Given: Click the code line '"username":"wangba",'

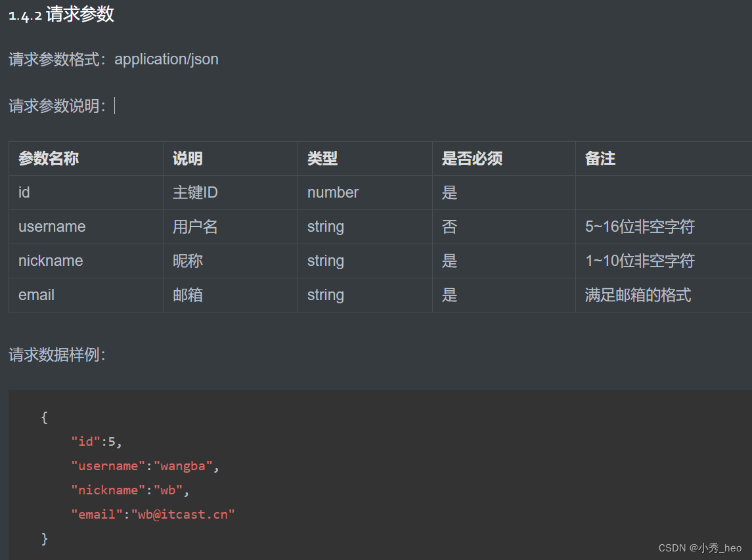Looking at the screenshot, I should [145, 466].
